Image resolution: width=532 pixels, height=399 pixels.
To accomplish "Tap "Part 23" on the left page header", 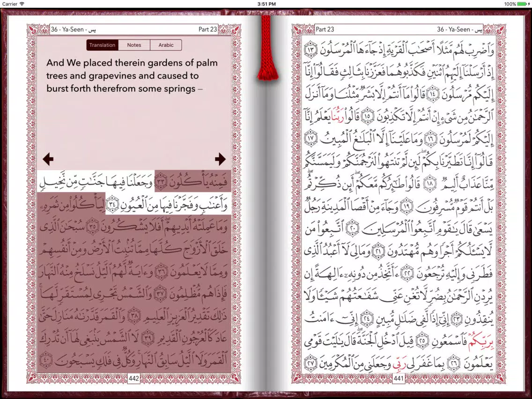I will 207,30.
